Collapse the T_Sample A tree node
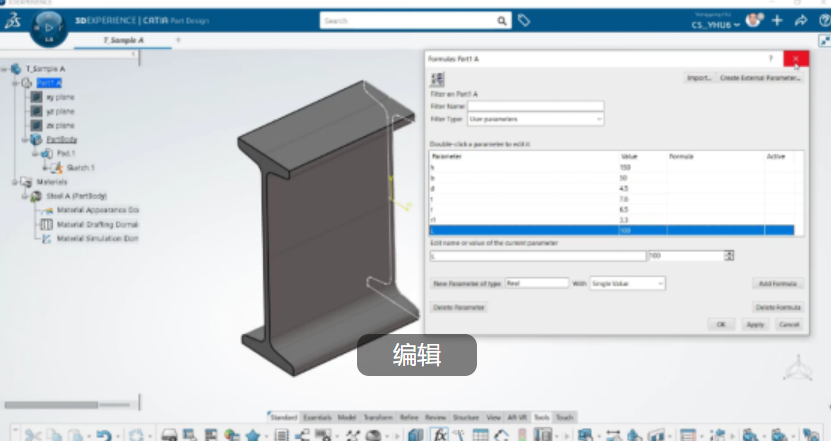The height and width of the screenshot is (441, 831). tap(4, 69)
